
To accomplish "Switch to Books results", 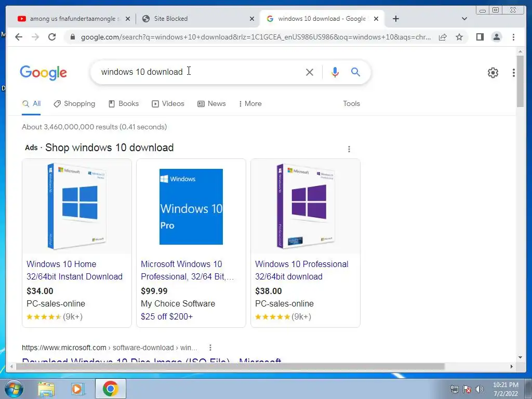I will coord(124,103).
